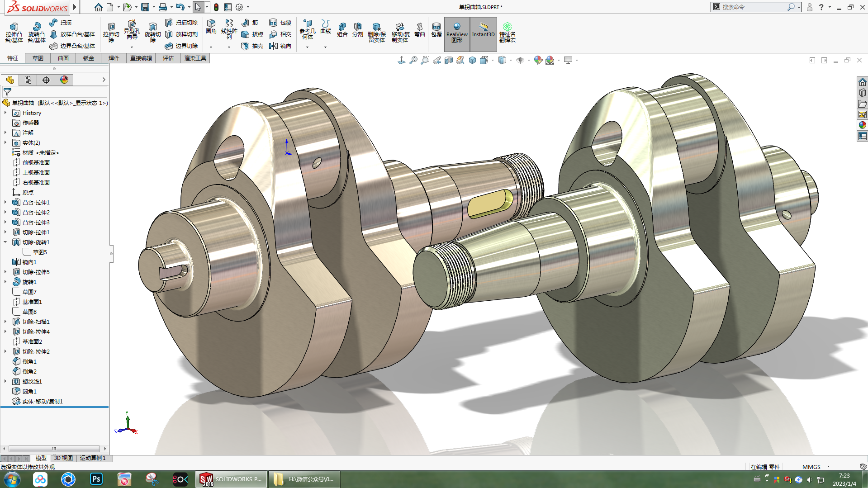This screenshot has width=868, height=488.
Task: Toggle the traffic-light Rebuild button
Action: pos(216,7)
